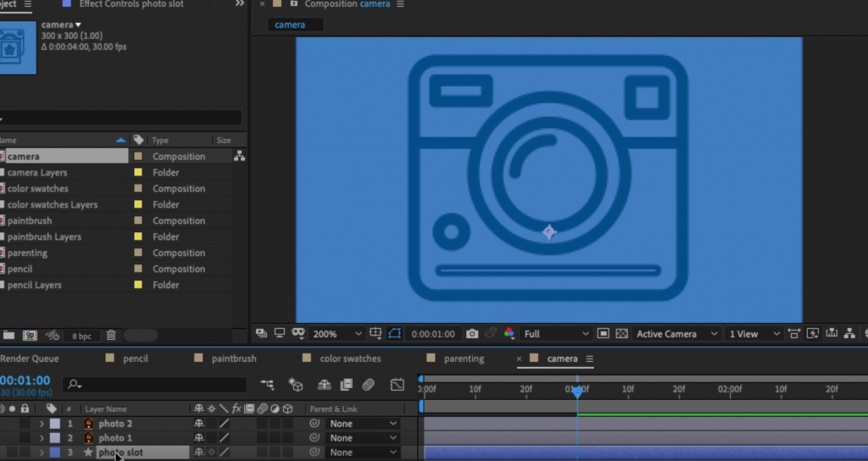Switch to the color swatches timeline tab
This screenshot has height=461, width=868.
[x=350, y=358]
